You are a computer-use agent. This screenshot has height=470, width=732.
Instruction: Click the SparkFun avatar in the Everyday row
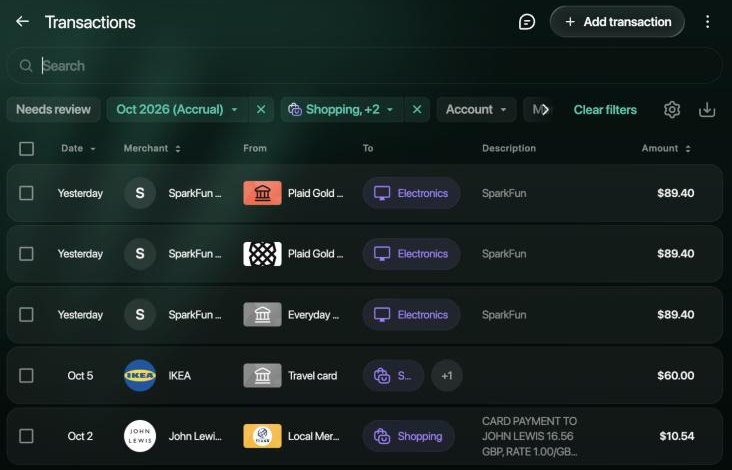click(140, 314)
